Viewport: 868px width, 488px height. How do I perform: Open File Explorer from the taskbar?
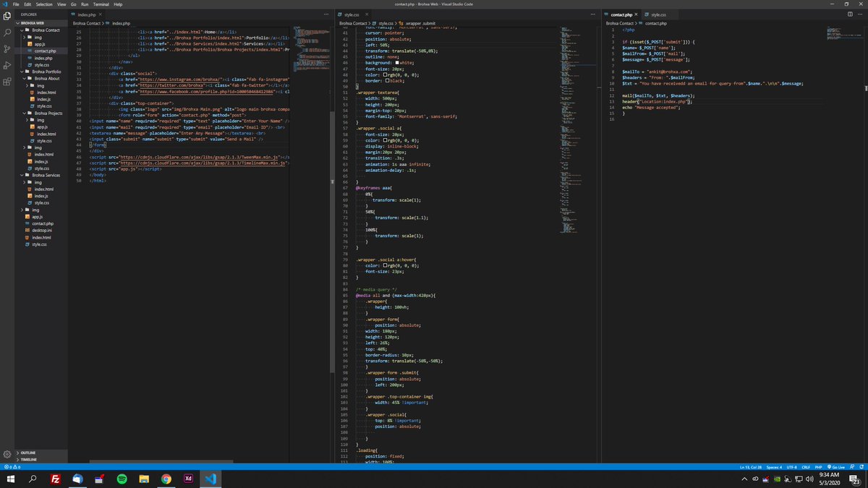pyautogui.click(x=144, y=479)
